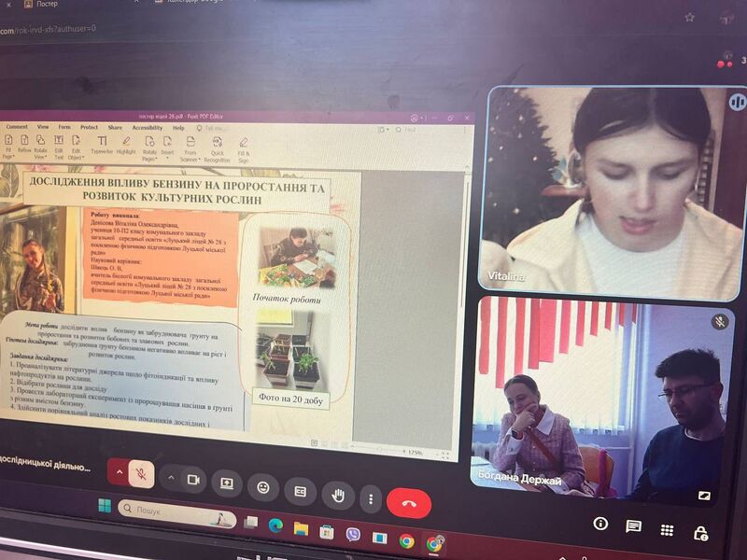Image resolution: width=747 pixels, height=560 pixels.
Task: Click Vitalina's video tile
Action: (612, 187)
